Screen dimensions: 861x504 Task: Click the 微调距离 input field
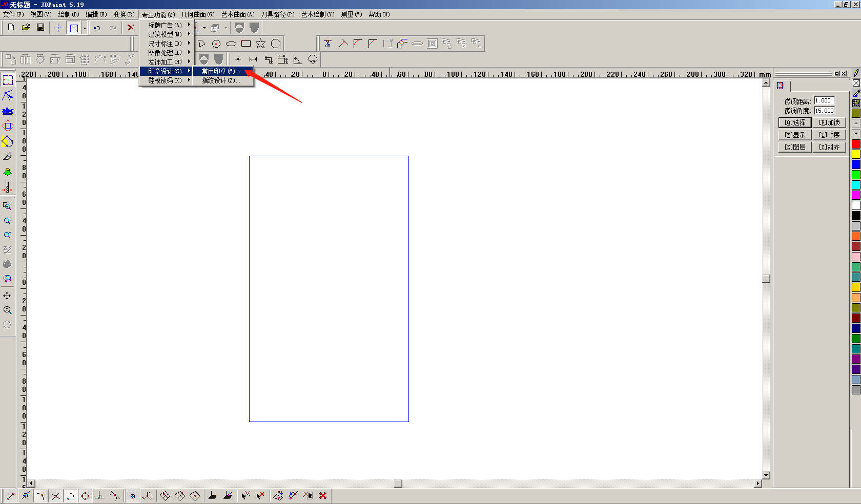coord(824,101)
